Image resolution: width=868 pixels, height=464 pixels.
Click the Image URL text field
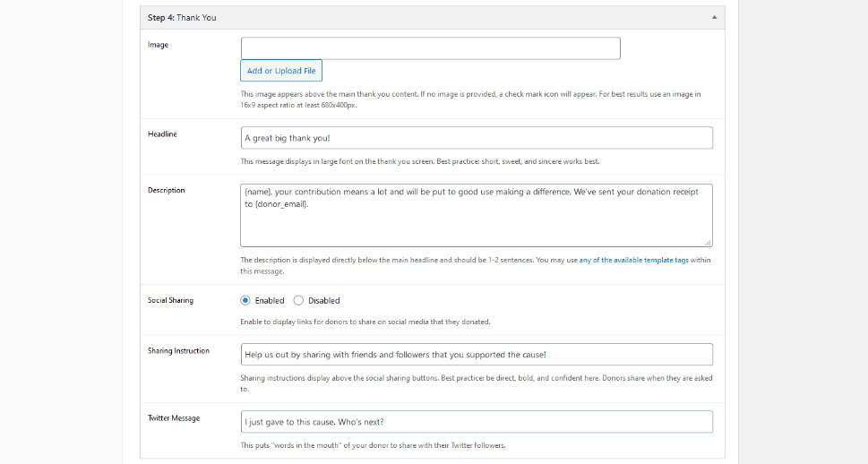430,48
